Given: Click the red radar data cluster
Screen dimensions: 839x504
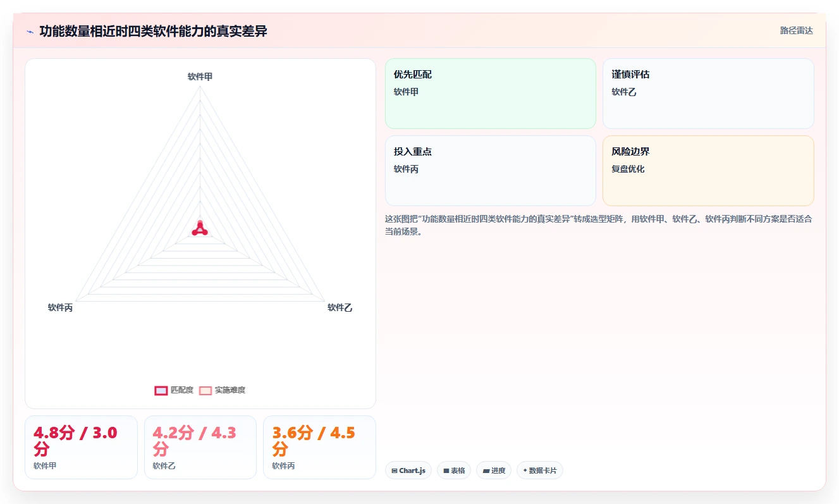Looking at the screenshot, I should (200, 228).
